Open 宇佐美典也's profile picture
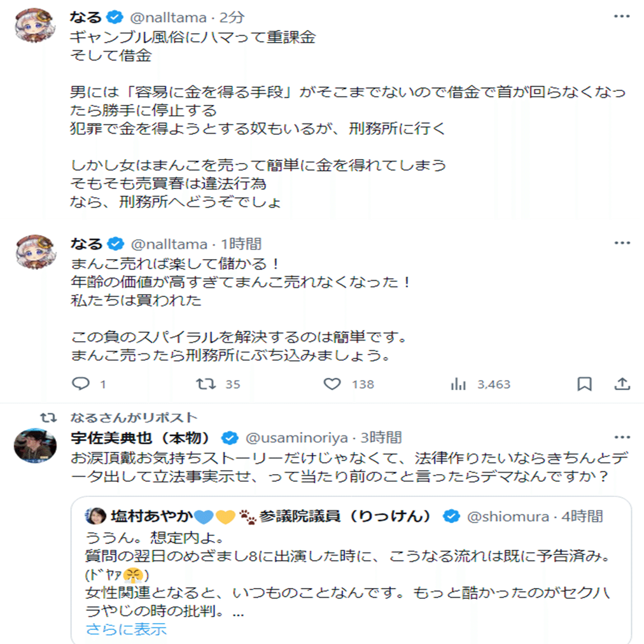 click(x=31, y=445)
